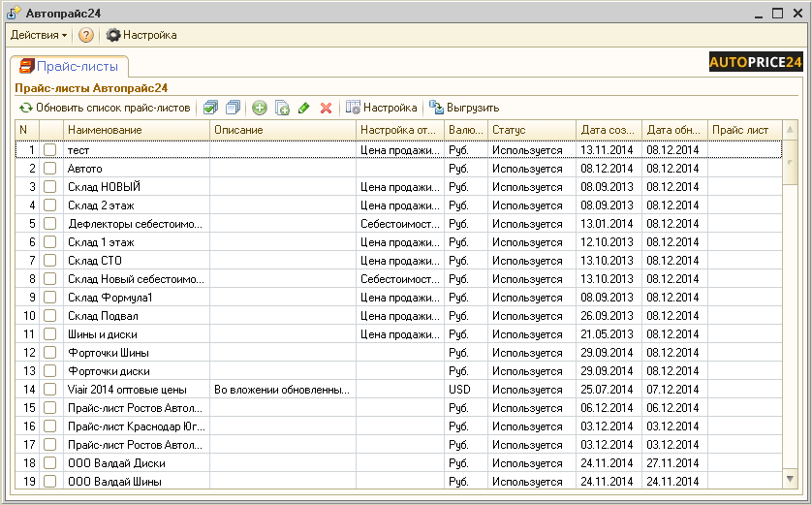Open the Действия dropdown menu
This screenshot has width=812, height=505.
39,35
